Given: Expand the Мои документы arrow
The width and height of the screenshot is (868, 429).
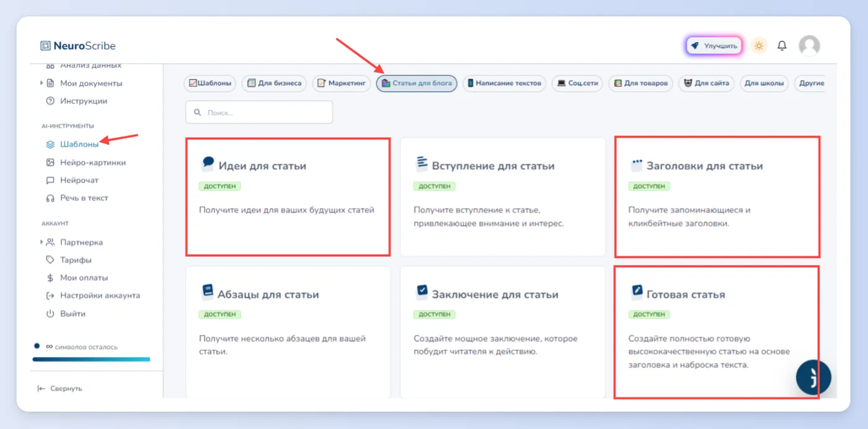Looking at the screenshot, I should [x=42, y=83].
